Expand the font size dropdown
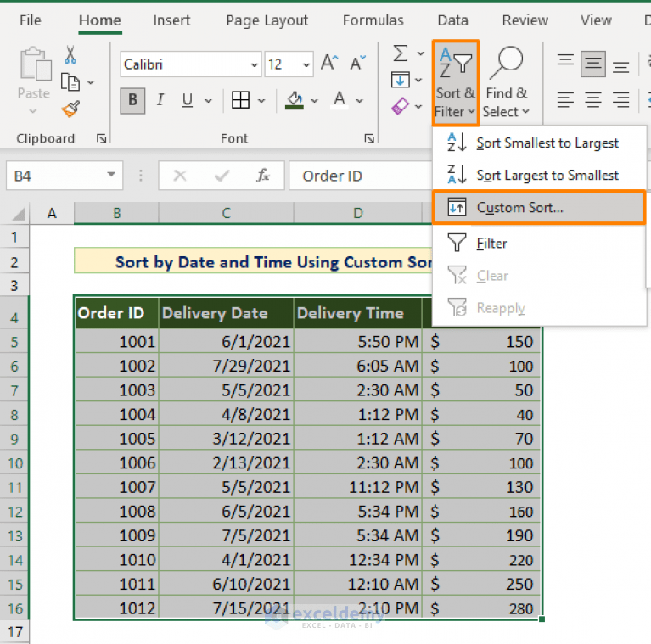Viewport: 651px width, 644px height. (x=306, y=64)
